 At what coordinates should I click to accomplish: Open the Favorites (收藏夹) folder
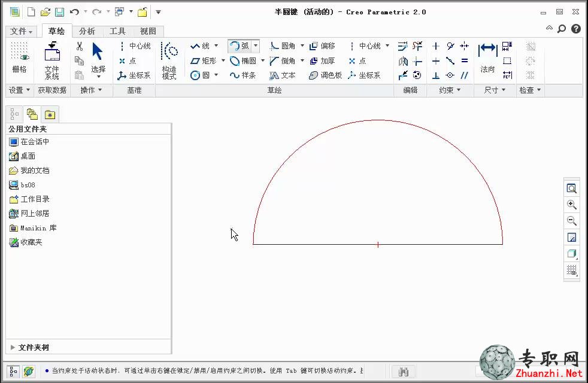point(26,242)
